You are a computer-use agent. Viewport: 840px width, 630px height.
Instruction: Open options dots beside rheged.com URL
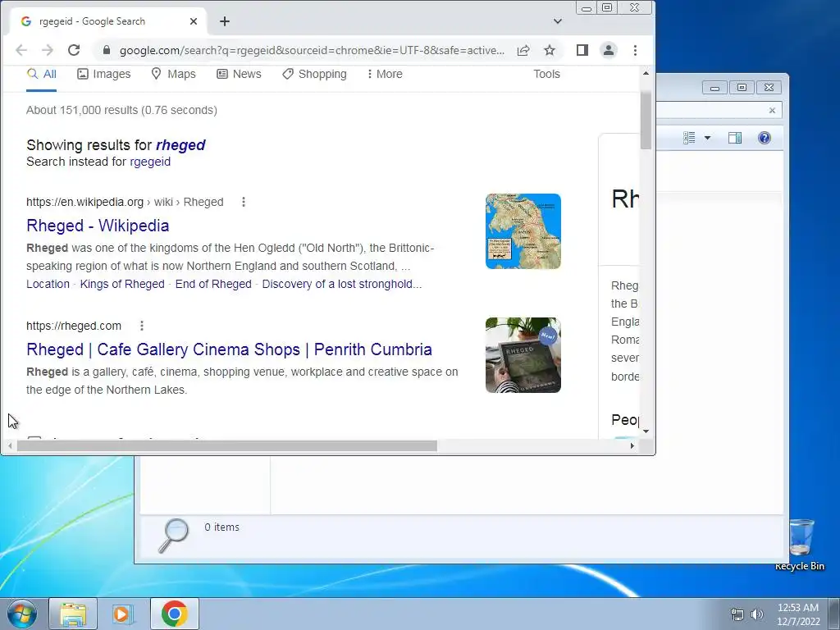(x=141, y=326)
